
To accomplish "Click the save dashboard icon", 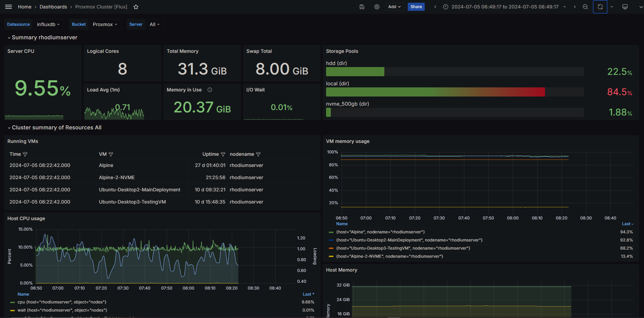I will pyautogui.click(x=362, y=7).
